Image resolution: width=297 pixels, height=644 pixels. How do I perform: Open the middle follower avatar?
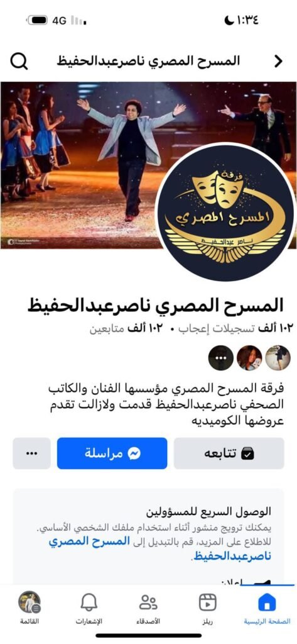coord(249,358)
